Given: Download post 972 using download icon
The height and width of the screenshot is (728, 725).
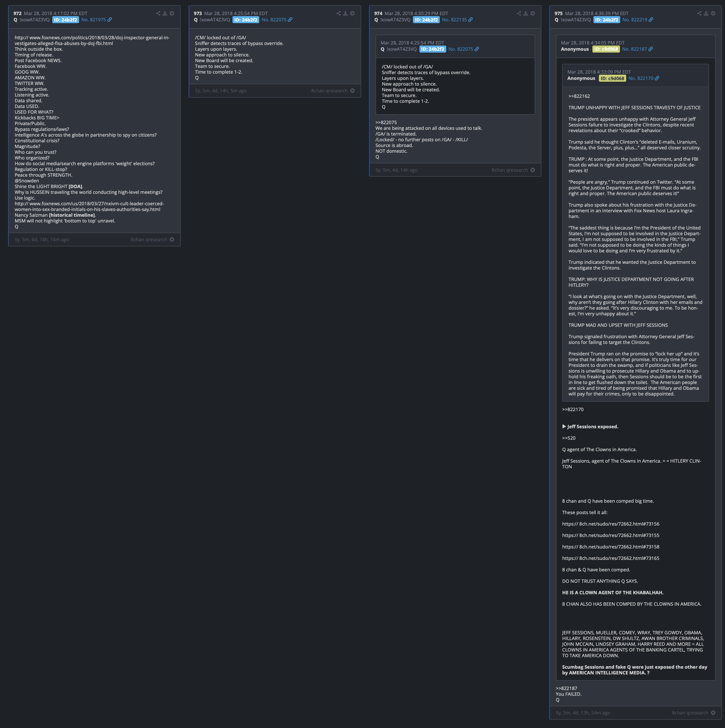Looking at the screenshot, I should [x=165, y=14].
